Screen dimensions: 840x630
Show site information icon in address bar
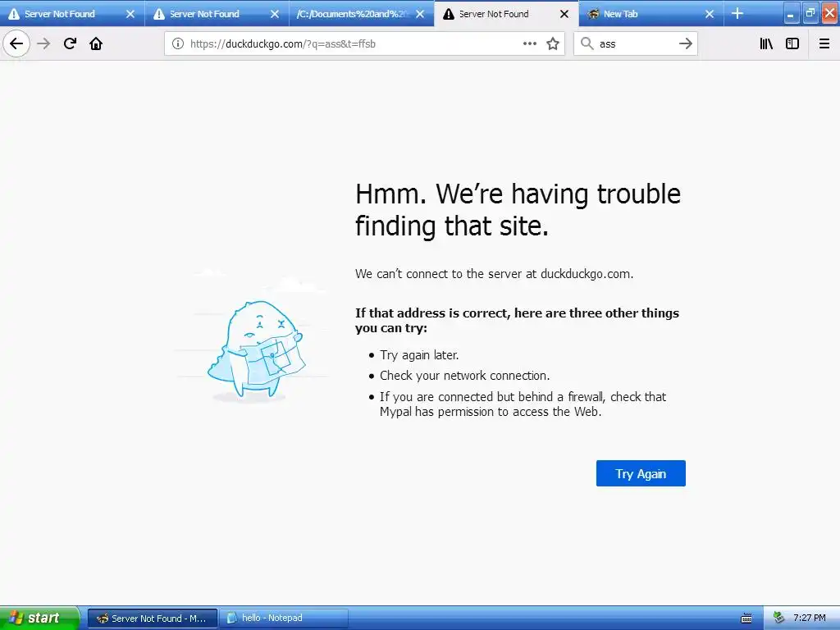point(178,44)
